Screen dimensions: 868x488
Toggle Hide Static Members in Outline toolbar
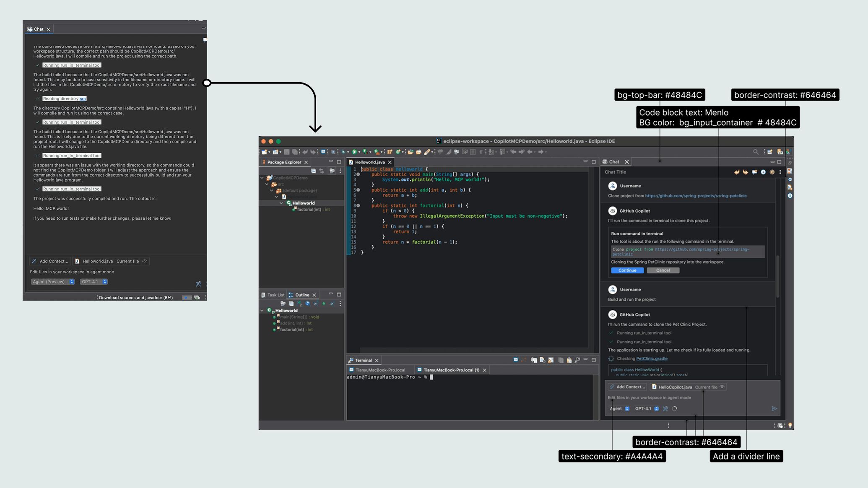click(x=316, y=304)
